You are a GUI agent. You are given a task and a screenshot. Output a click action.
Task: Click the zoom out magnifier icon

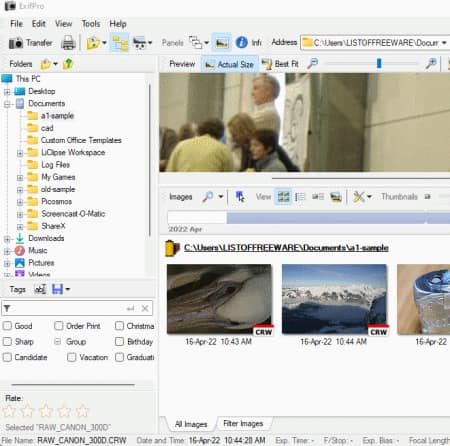pyautogui.click(x=312, y=63)
